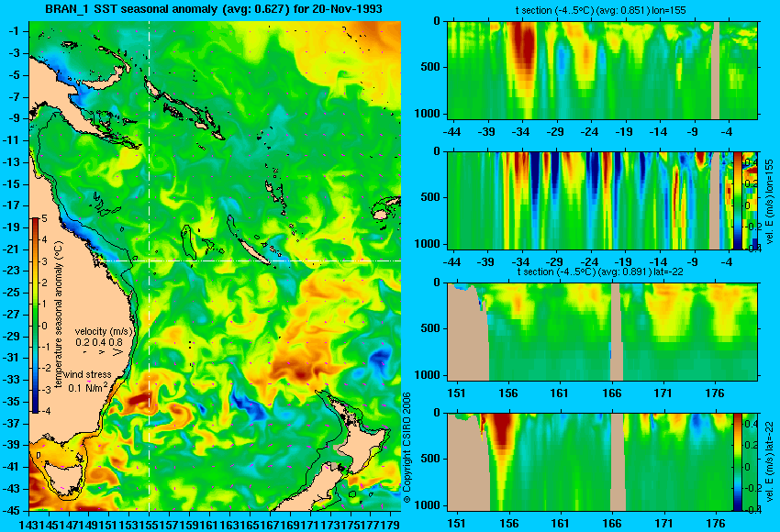This screenshot has height=532, width=780.
Task: Click the white dashed lat=-22 line on map
Action: 250,260
